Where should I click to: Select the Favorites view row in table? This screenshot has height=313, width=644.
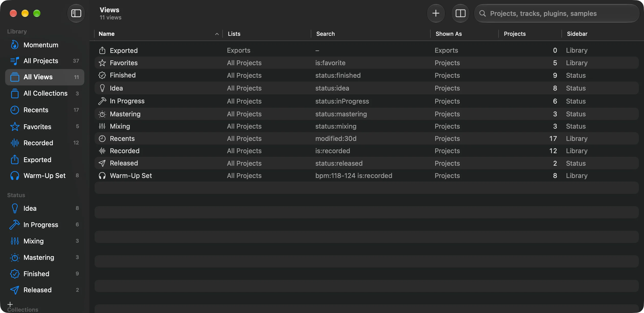(x=367, y=63)
